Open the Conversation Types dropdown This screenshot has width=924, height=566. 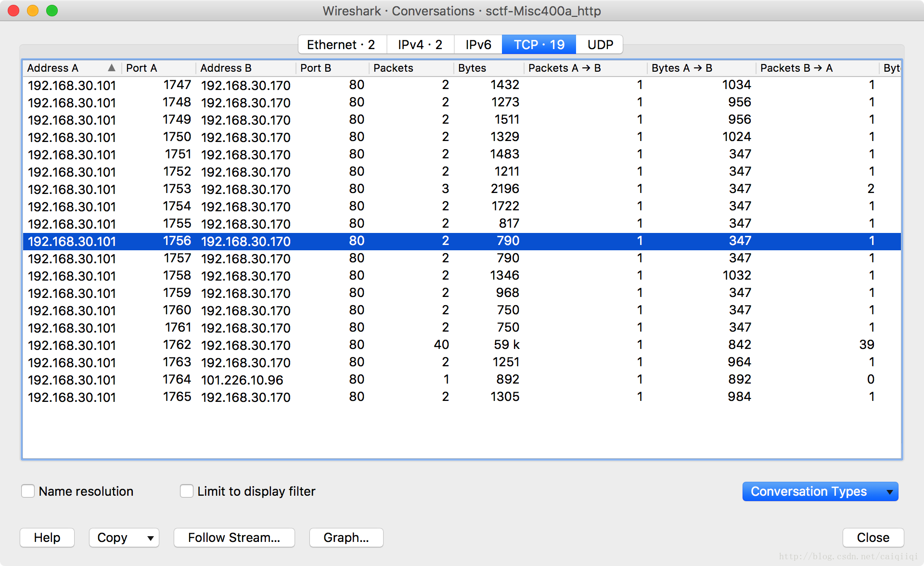point(820,491)
